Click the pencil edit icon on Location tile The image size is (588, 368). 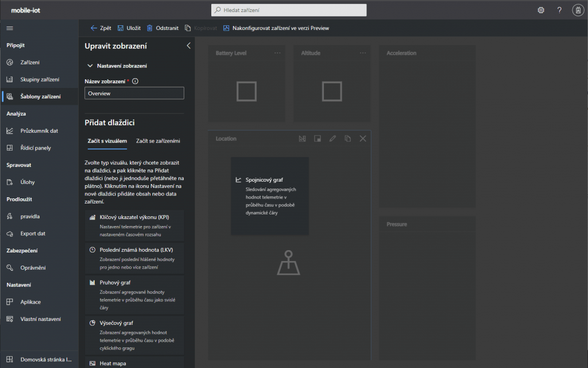pos(332,139)
